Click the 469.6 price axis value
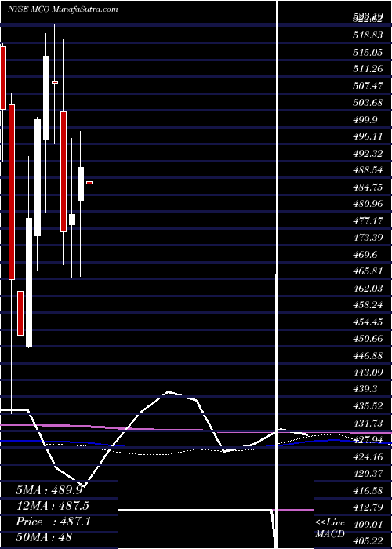The width and height of the screenshot is (392, 549). click(365, 255)
